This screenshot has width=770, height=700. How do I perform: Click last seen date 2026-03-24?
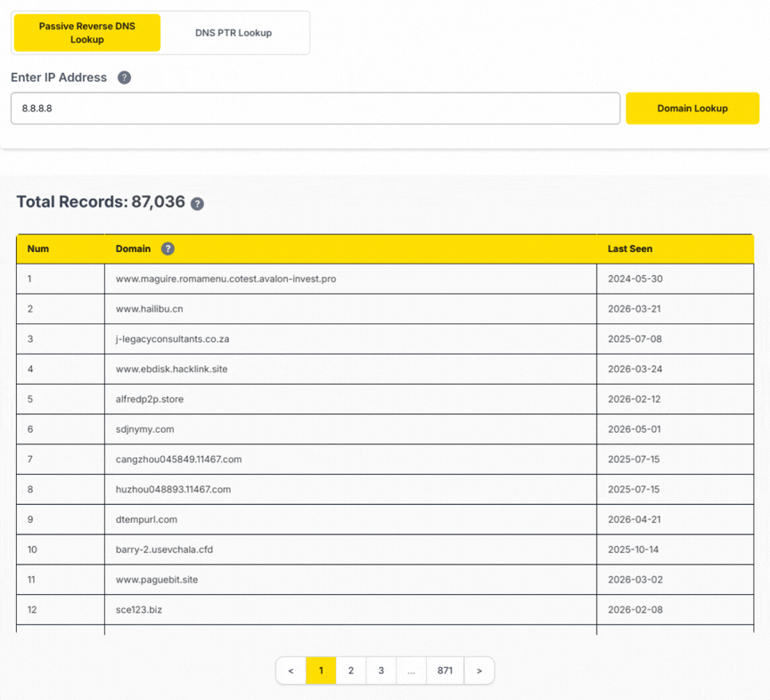tap(635, 369)
